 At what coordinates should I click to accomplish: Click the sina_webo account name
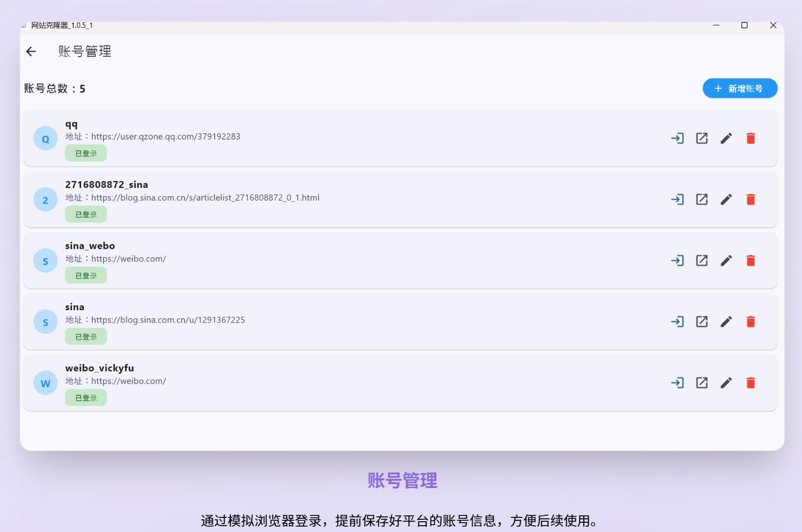coord(90,246)
